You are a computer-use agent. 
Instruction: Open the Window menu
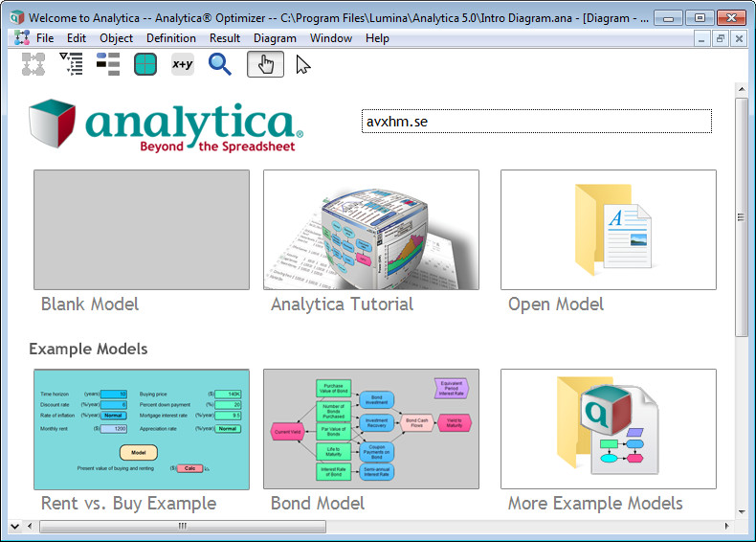[x=331, y=38]
